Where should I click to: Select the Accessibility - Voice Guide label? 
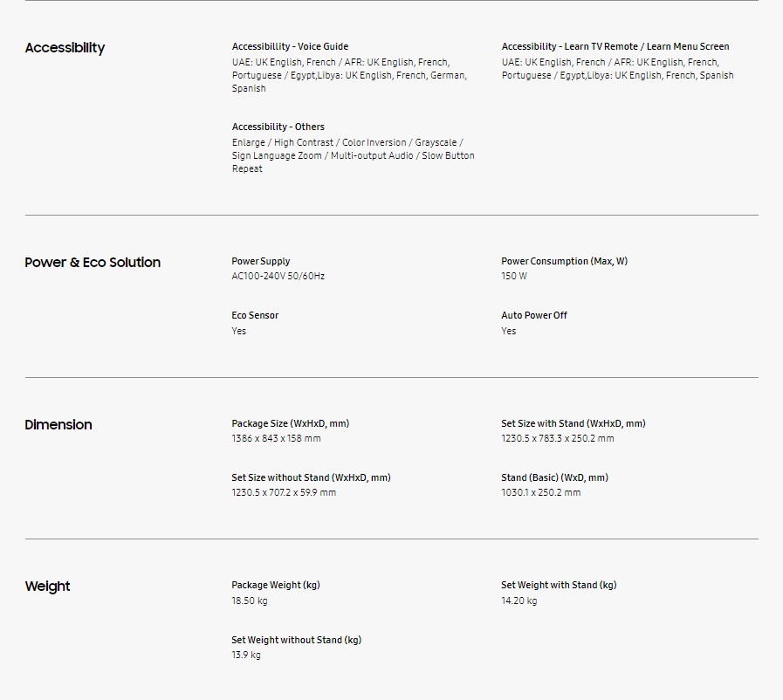[290, 46]
